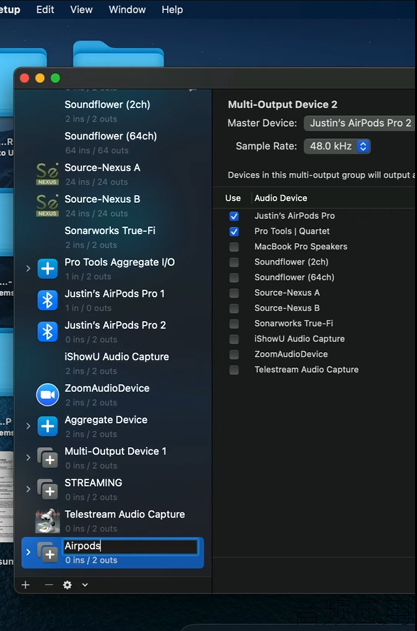Screen dimensions: 417x631
Task: Expand Pro Tools Aggregate I/O disclosure arrow
Action: [x=28, y=268]
